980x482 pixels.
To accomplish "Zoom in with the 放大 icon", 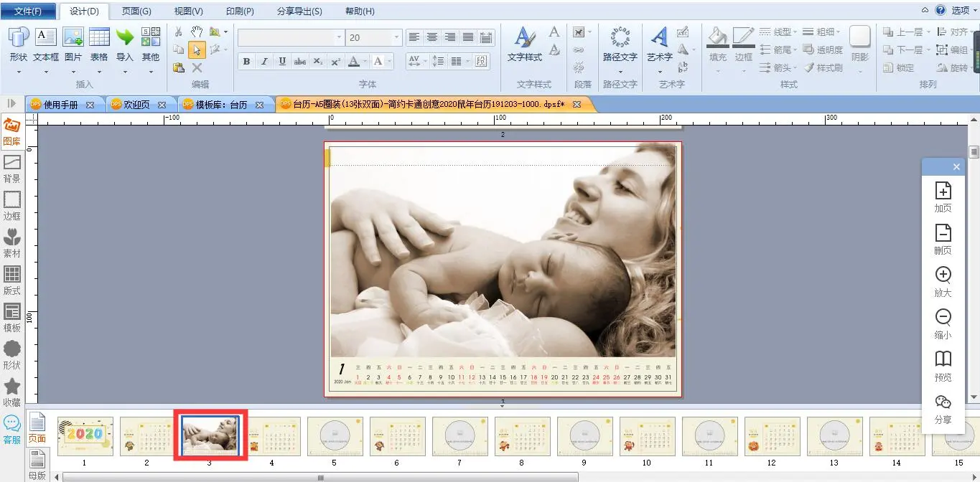I will click(x=943, y=275).
